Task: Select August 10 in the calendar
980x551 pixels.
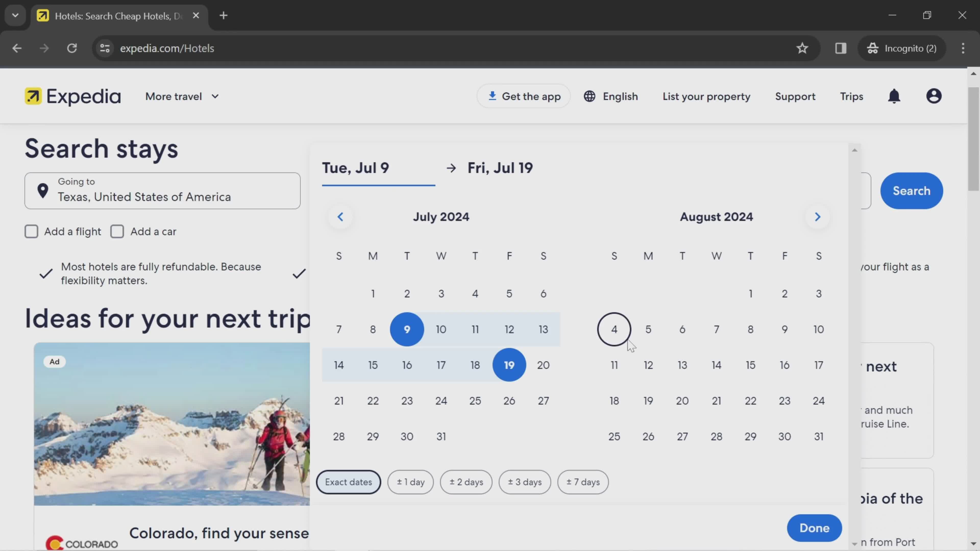Action: point(819,329)
